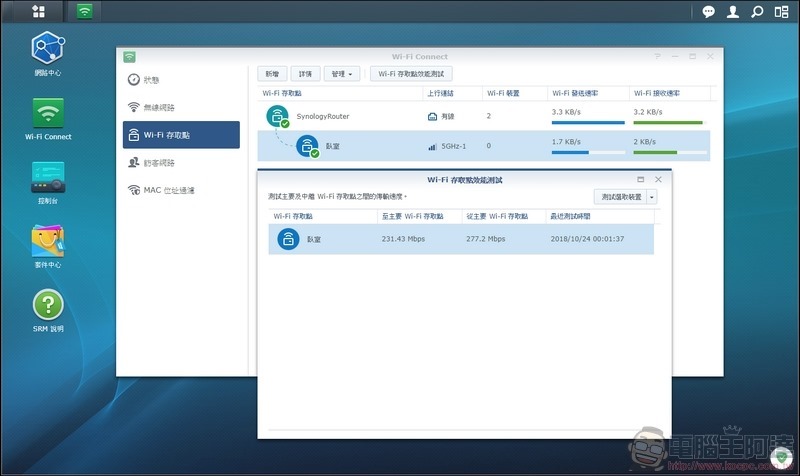
Task: Click the 5GHz-1 signal strength icon
Action: 432,146
